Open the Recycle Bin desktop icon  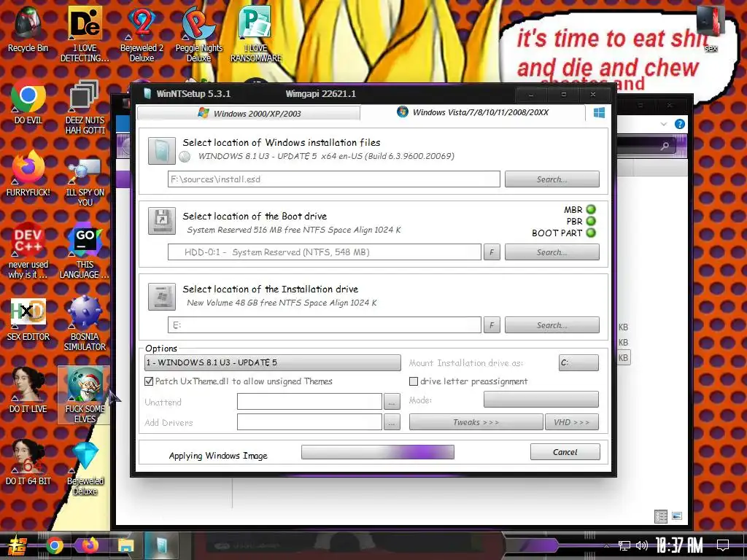pyautogui.click(x=28, y=28)
